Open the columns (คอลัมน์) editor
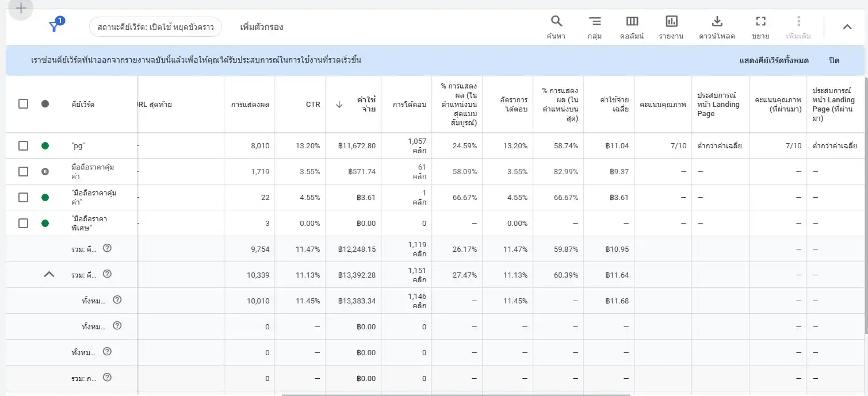The image size is (868, 396). click(x=632, y=27)
